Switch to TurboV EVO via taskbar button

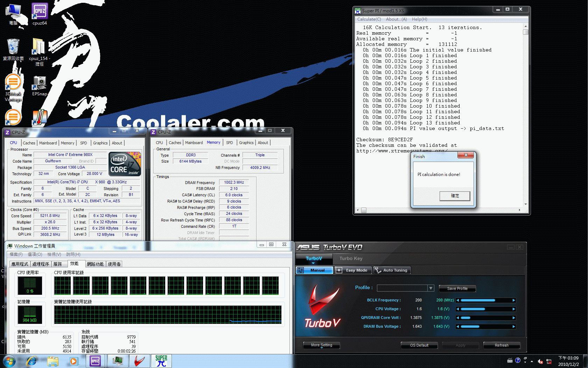139,361
